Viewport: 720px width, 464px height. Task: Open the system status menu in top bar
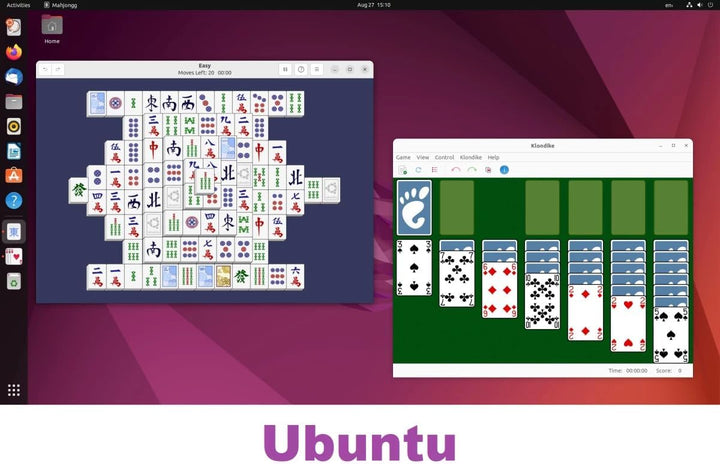[699, 5]
